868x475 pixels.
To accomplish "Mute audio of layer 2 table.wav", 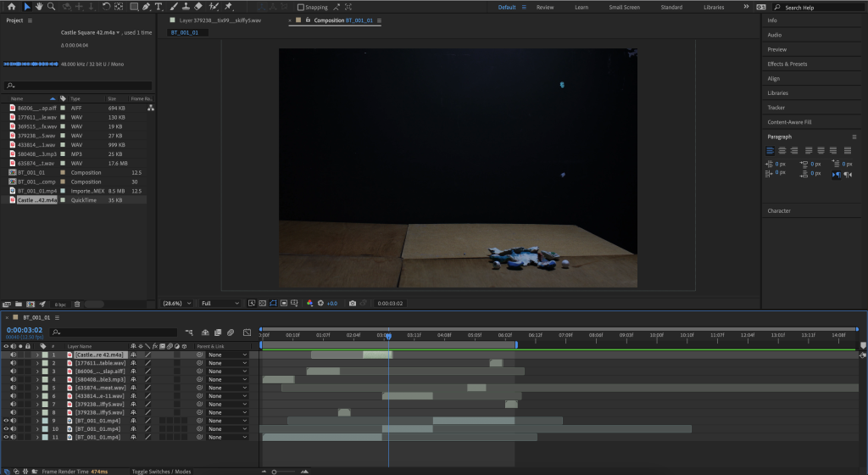I will pos(14,363).
